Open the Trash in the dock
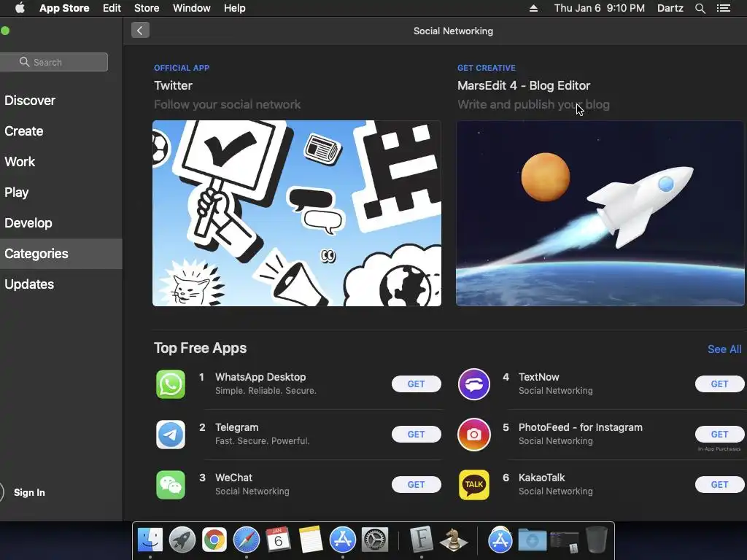 coord(596,540)
